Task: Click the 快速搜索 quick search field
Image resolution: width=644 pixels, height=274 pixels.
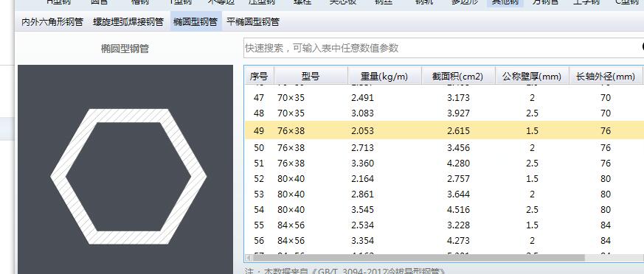Action: 443,48
